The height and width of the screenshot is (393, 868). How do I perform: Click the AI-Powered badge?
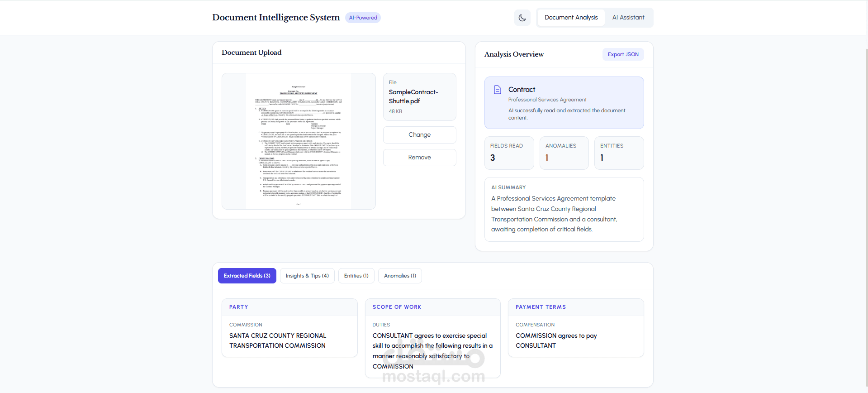pos(363,18)
